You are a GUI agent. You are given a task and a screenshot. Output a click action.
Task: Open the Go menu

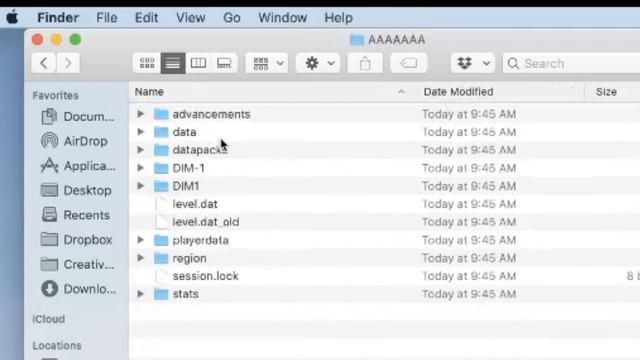point(231,18)
